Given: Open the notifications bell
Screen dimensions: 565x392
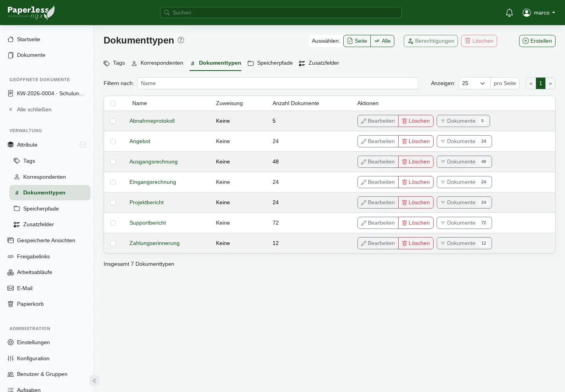Looking at the screenshot, I should 509,13.
